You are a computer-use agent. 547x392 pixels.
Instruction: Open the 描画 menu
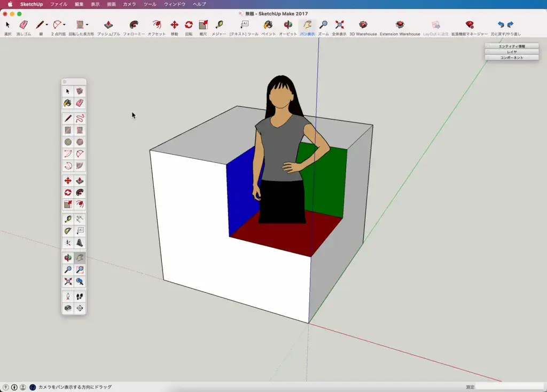[111, 4]
